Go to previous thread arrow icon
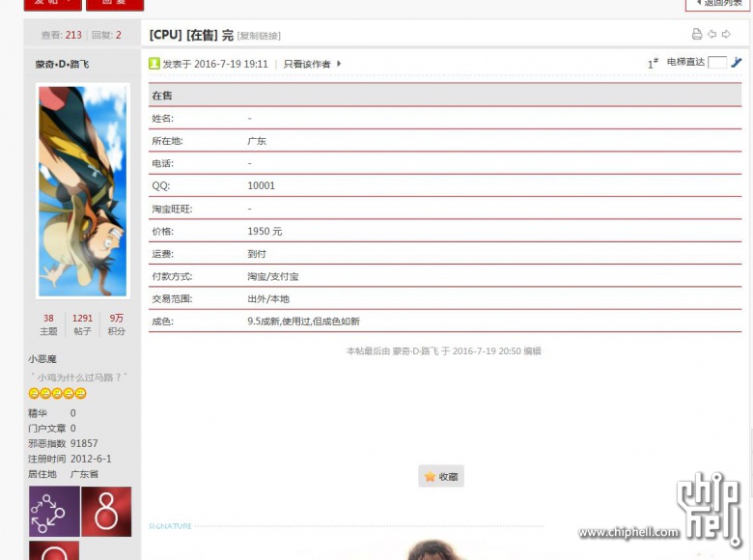The image size is (753, 560). pyautogui.click(x=711, y=34)
